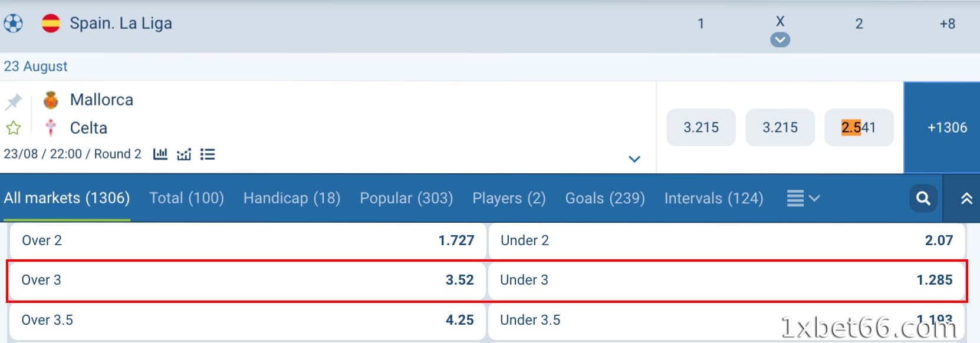The width and height of the screenshot is (980, 343).
Task: Switch to the Handicap (18) tab
Action: 292,199
